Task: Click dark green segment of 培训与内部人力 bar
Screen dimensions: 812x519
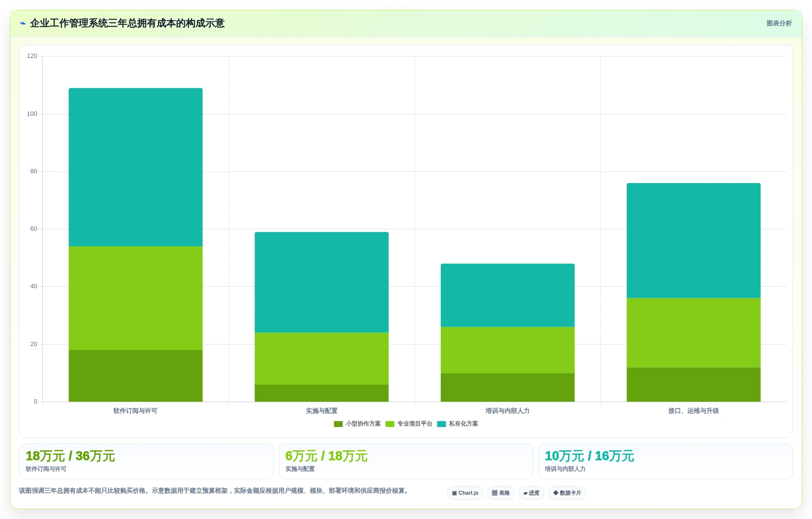Action: point(507,388)
